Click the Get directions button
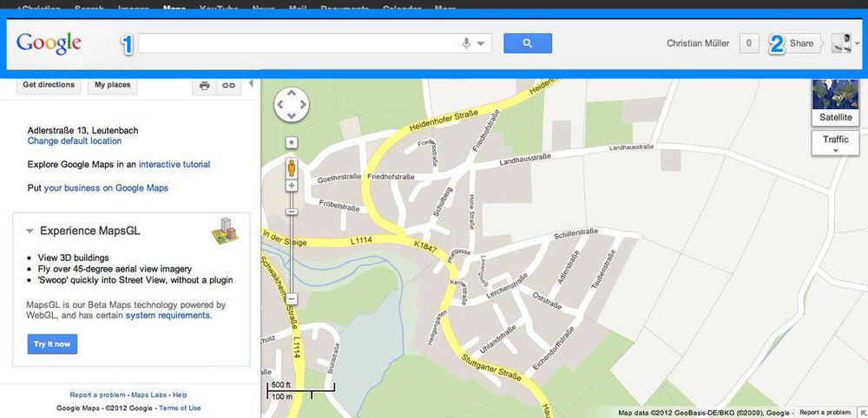The width and height of the screenshot is (868, 418). [49, 85]
